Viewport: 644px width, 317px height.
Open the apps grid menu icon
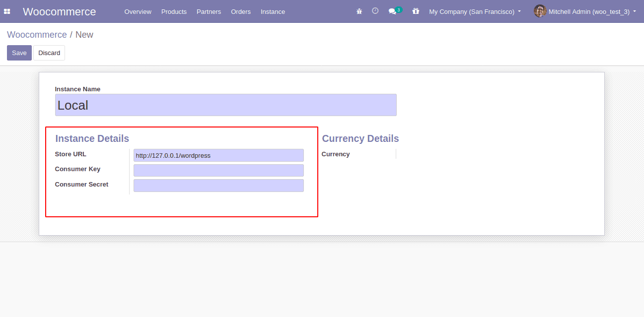pyautogui.click(x=7, y=11)
